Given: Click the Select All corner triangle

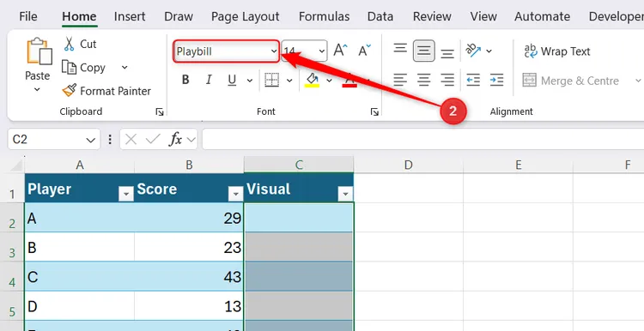Looking at the screenshot, I should [15, 165].
